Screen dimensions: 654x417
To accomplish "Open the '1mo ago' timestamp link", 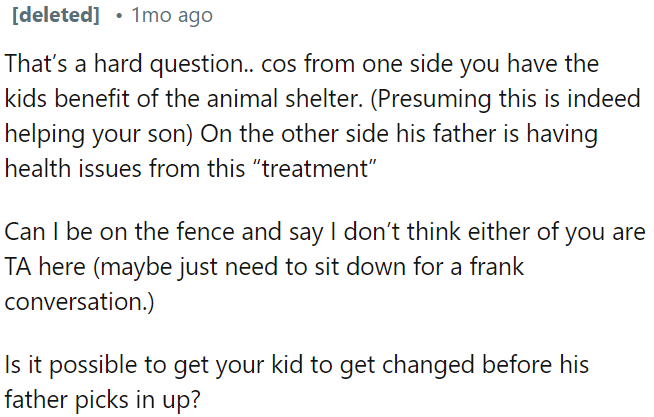I will tap(172, 16).
